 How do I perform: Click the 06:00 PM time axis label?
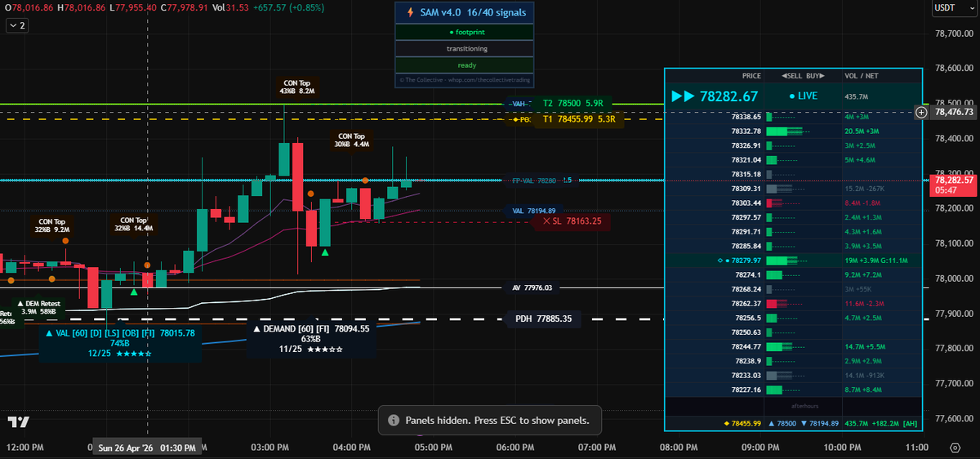pyautogui.click(x=514, y=448)
